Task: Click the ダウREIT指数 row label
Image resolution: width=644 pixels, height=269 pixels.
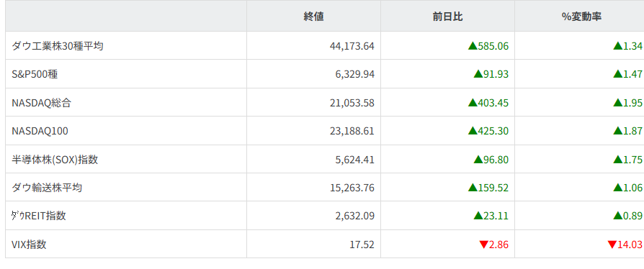Action: [39, 215]
